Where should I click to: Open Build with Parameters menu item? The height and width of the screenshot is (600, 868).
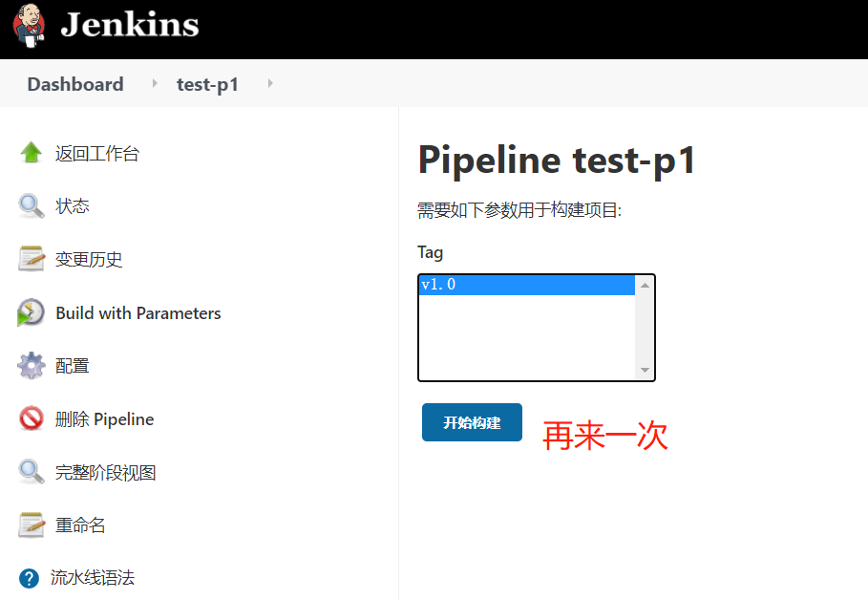click(x=138, y=313)
